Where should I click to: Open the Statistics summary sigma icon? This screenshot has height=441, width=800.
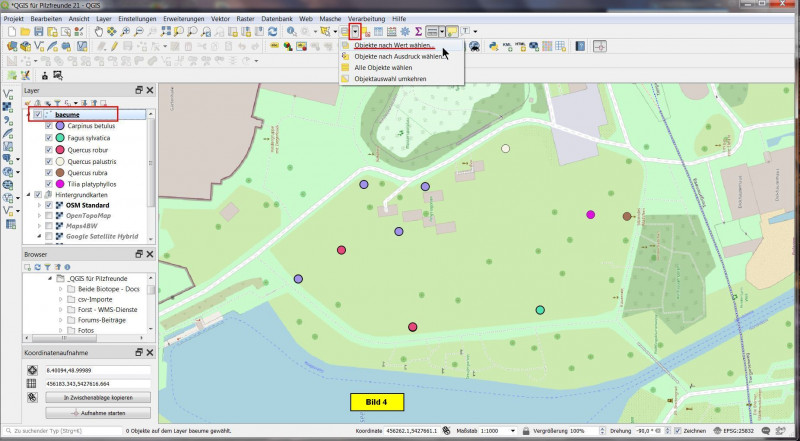(418, 32)
